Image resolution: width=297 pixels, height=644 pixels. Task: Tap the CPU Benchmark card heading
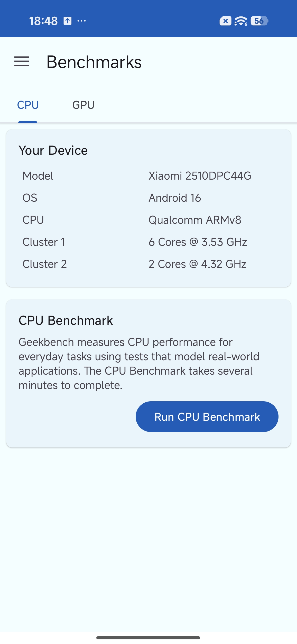[66, 321]
